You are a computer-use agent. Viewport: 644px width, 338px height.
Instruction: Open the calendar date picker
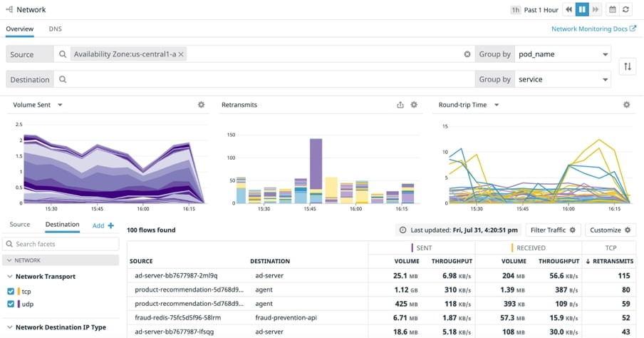pyautogui.click(x=612, y=9)
